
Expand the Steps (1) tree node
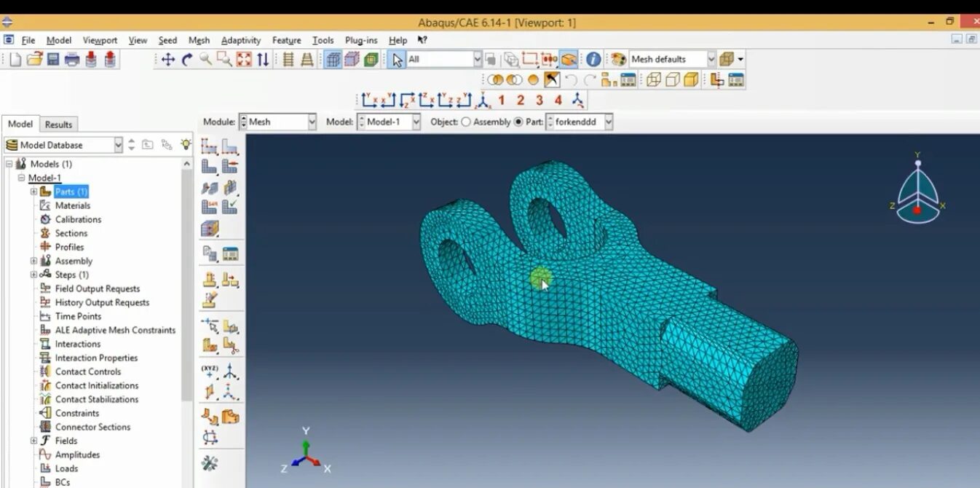coord(33,275)
